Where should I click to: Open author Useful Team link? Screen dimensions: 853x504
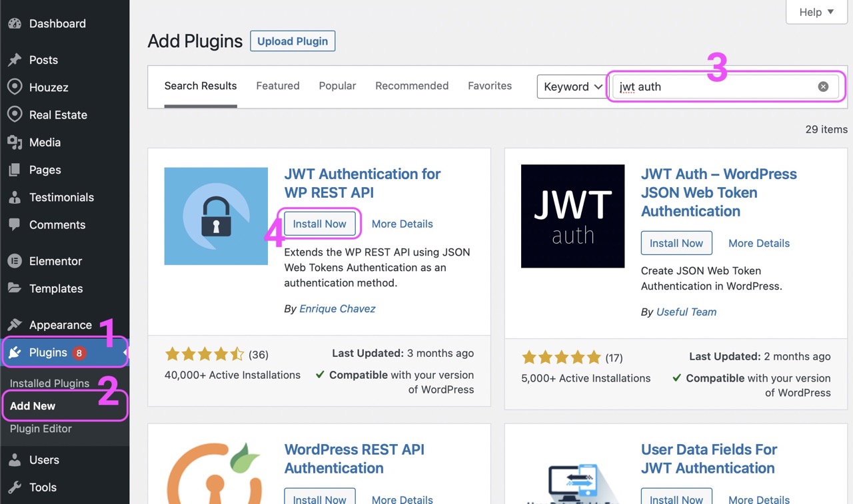tap(686, 312)
